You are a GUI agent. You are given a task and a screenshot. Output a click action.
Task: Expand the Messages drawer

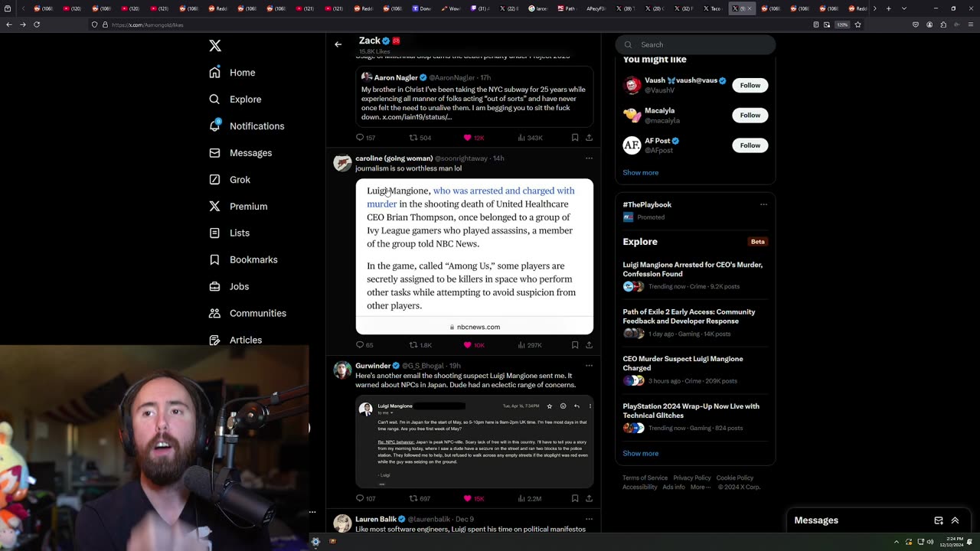[955, 520]
